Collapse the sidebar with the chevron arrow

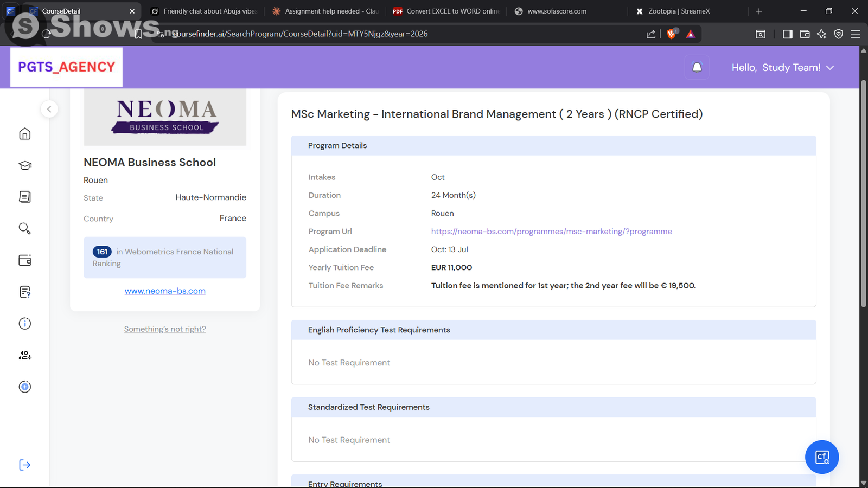pos(49,109)
